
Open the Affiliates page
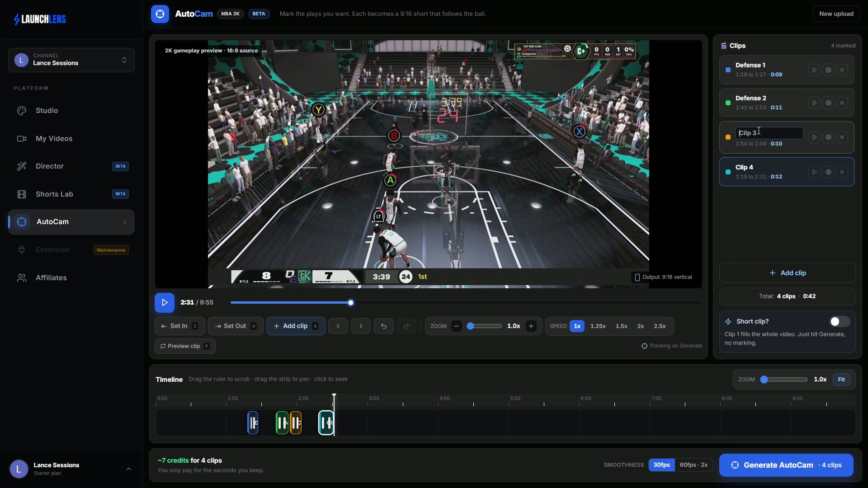point(71,278)
